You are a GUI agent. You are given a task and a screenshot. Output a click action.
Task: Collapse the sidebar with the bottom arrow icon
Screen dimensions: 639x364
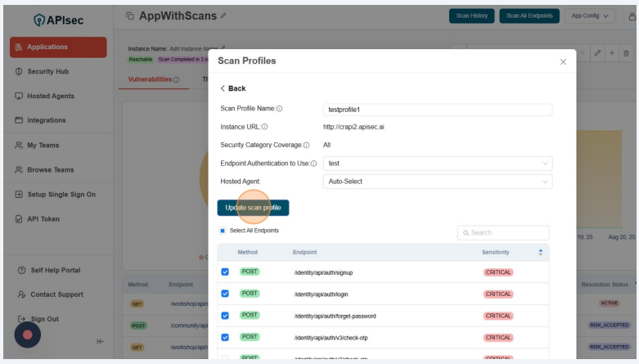click(100, 342)
